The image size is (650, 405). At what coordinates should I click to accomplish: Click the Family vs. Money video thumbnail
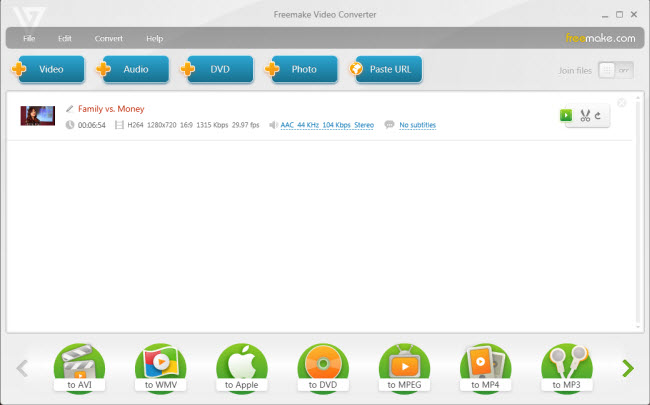38,116
